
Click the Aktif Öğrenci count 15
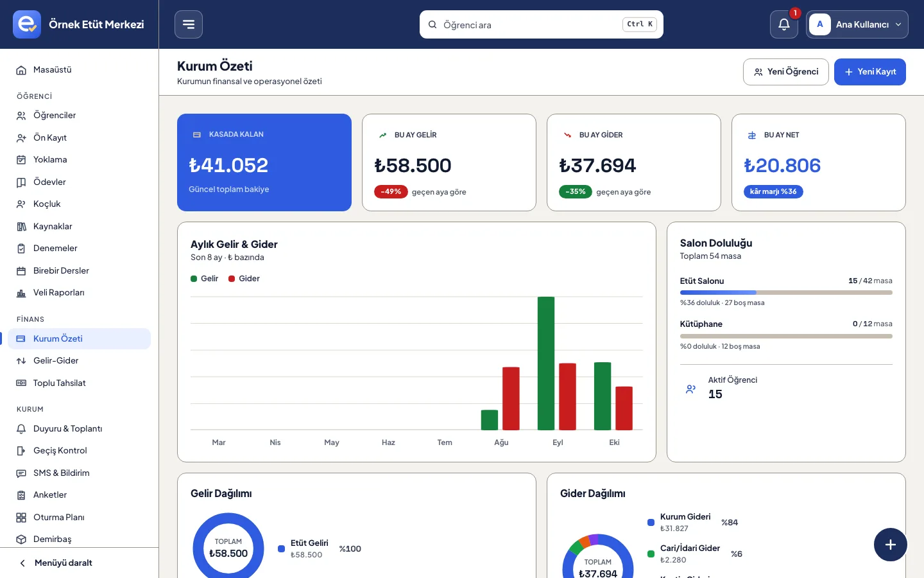tap(715, 394)
